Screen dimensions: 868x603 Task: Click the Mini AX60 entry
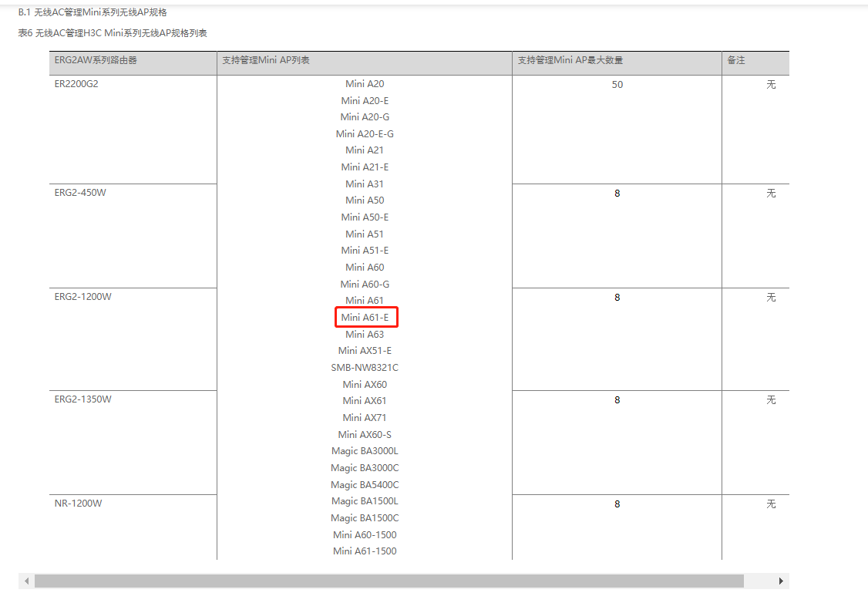pyautogui.click(x=365, y=384)
